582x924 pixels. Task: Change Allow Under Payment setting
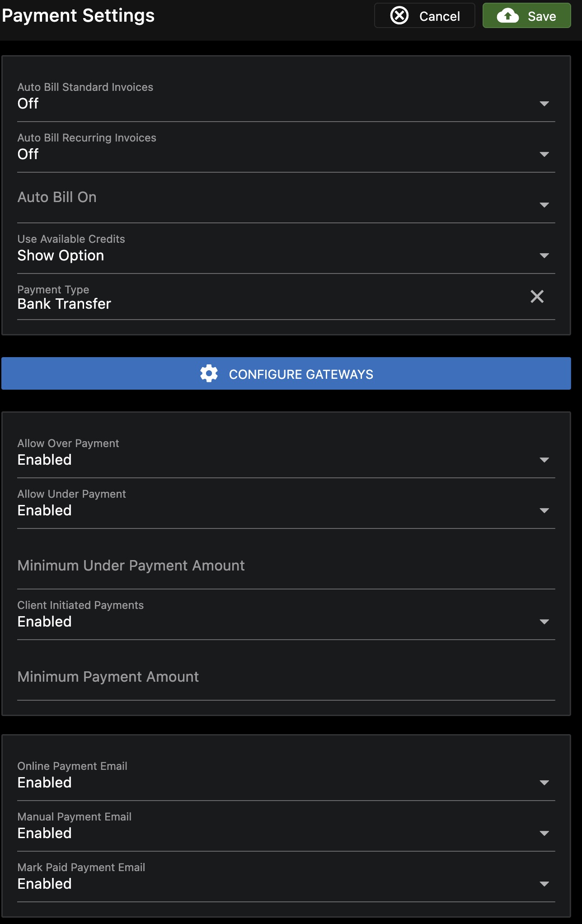pyautogui.click(x=286, y=503)
